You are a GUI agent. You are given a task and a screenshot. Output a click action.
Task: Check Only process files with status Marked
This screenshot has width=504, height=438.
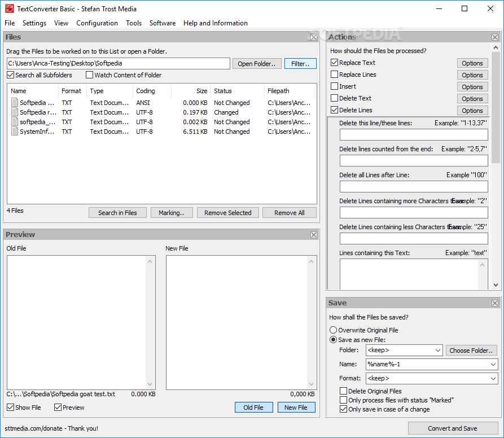[343, 400]
